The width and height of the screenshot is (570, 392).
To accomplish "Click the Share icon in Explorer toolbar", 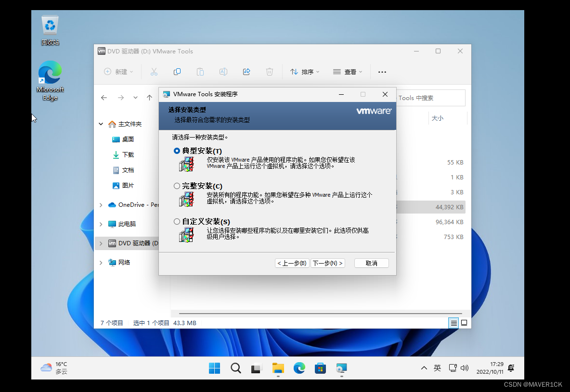I will (246, 72).
